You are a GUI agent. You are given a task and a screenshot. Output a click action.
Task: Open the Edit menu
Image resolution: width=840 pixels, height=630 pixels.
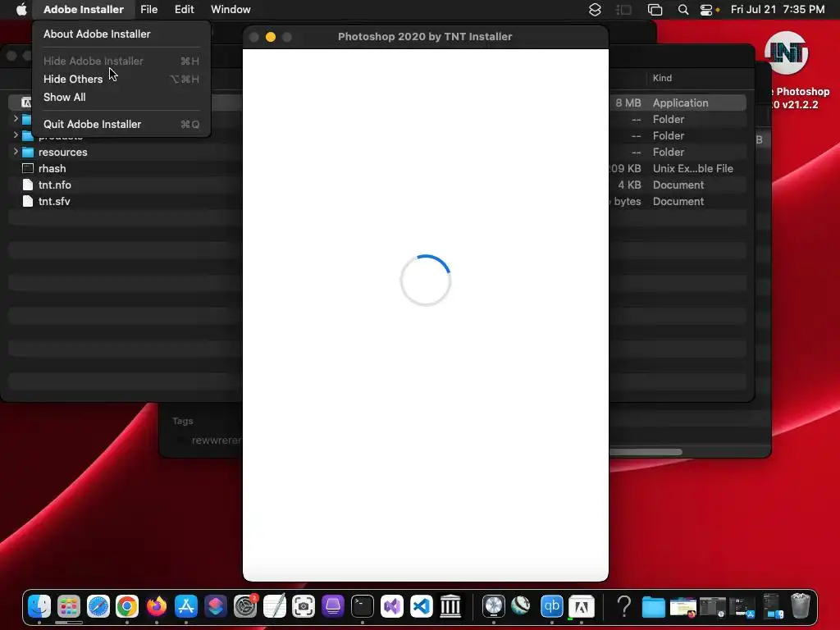pos(185,9)
